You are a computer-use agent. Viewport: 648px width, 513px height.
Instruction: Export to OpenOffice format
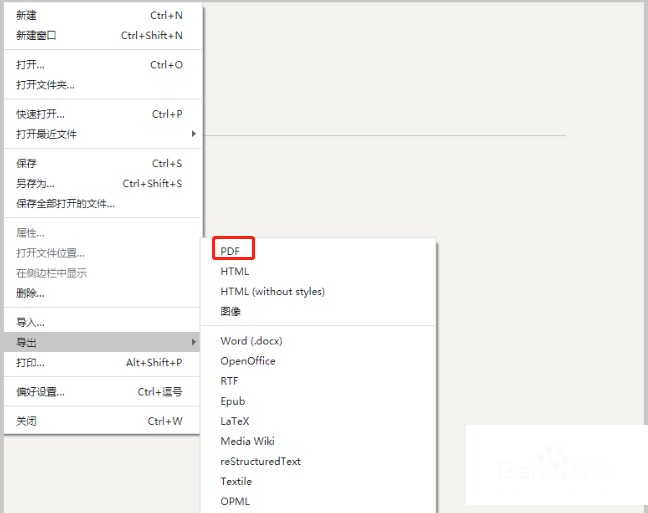[x=318, y=361]
